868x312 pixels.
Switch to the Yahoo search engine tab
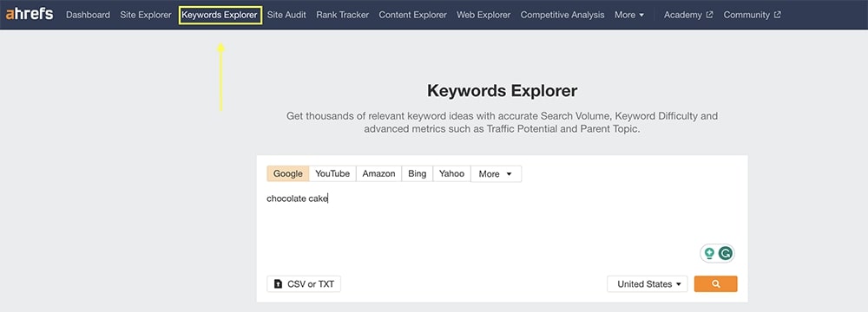coord(451,173)
